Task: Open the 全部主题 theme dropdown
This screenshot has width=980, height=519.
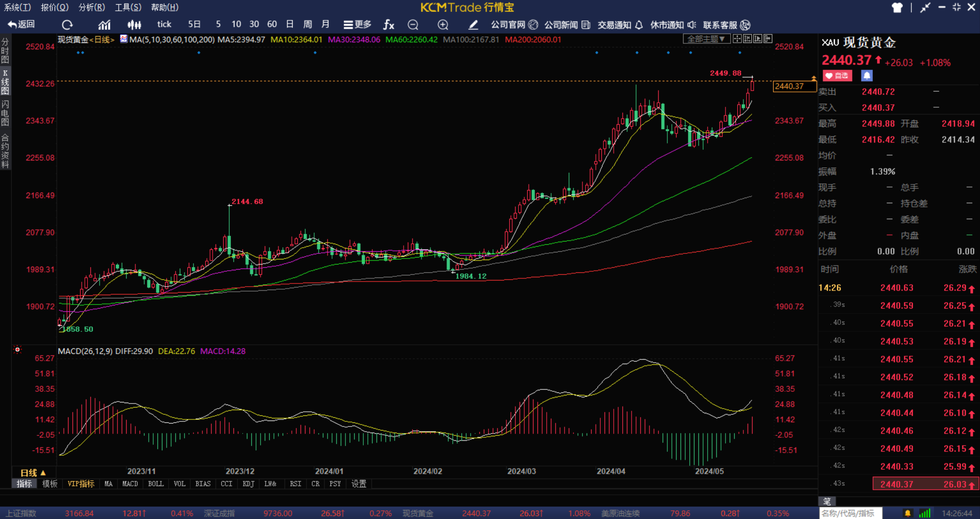Action: pyautogui.click(x=706, y=39)
